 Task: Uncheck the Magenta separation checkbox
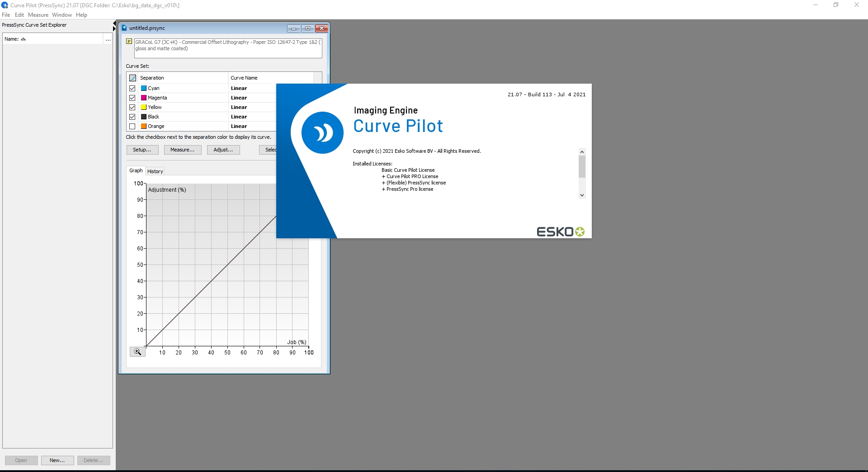[132, 98]
